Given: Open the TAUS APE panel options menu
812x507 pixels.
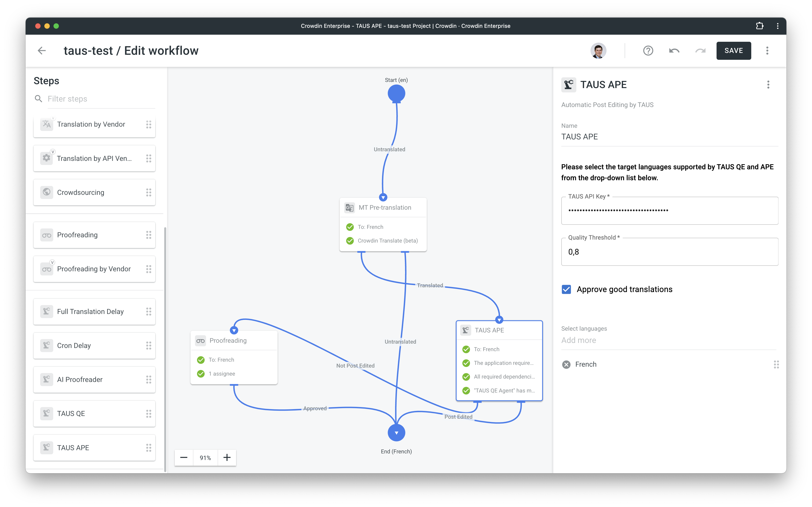Looking at the screenshot, I should [x=768, y=84].
